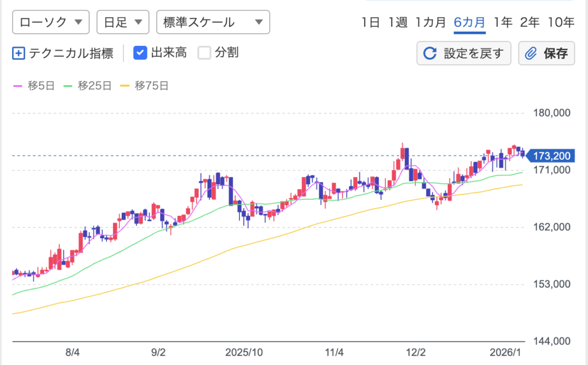Open the 日足 interval dropdown
This screenshot has width=588, height=365.
coord(123,23)
